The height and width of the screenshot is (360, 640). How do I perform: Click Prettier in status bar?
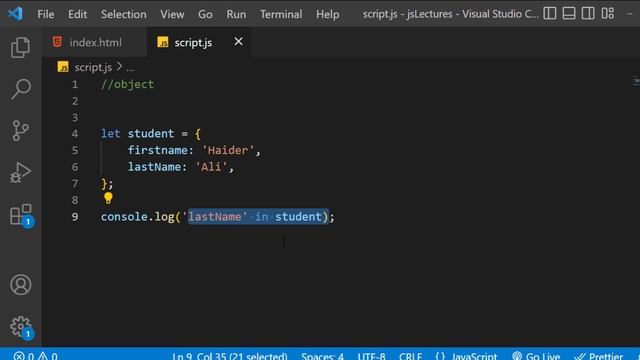click(598, 356)
